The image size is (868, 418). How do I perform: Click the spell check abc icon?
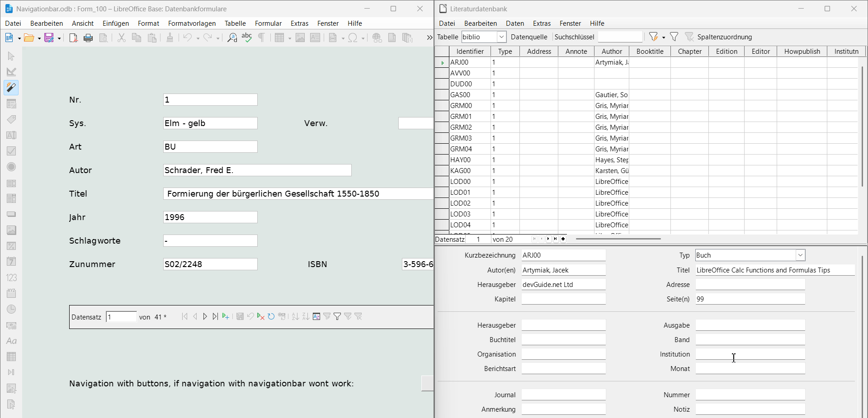247,38
